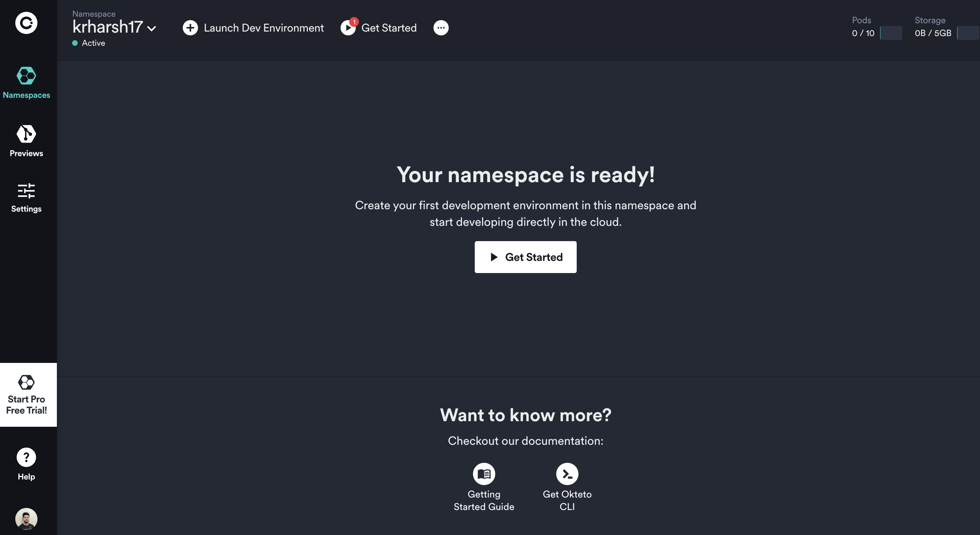
Task: Open the Getting Started Guide book icon
Action: pos(484,474)
